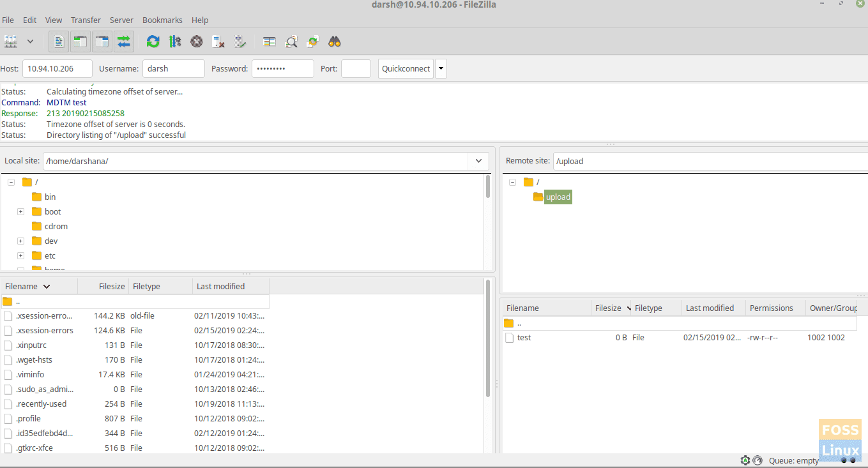This screenshot has width=868, height=468.
Task: Select the upload folder in remote tree
Action: coord(558,197)
